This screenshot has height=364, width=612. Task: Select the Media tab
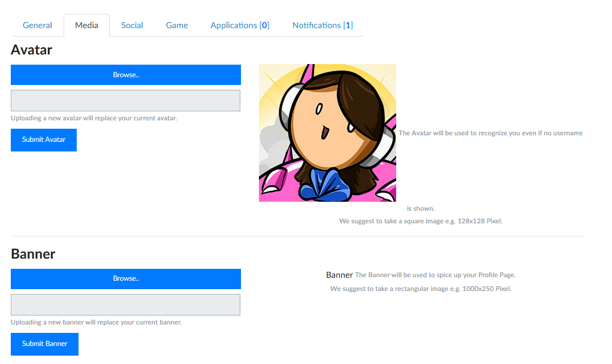(x=87, y=25)
